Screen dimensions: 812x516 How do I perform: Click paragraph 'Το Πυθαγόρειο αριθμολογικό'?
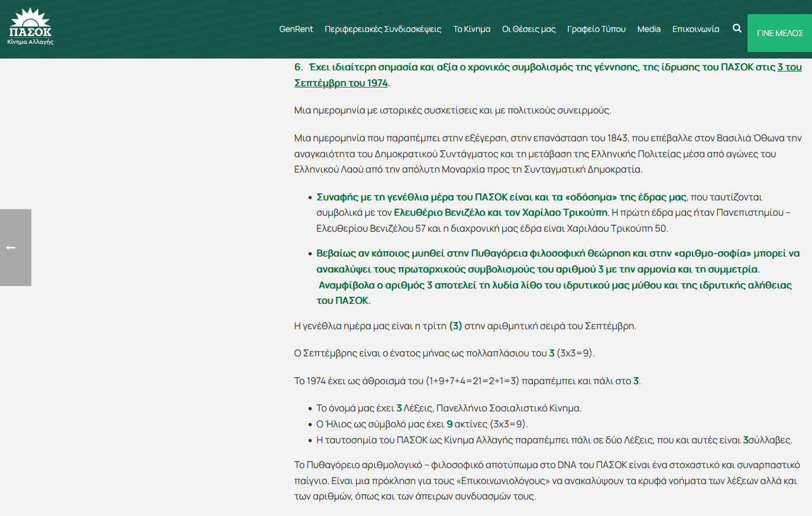point(547,481)
